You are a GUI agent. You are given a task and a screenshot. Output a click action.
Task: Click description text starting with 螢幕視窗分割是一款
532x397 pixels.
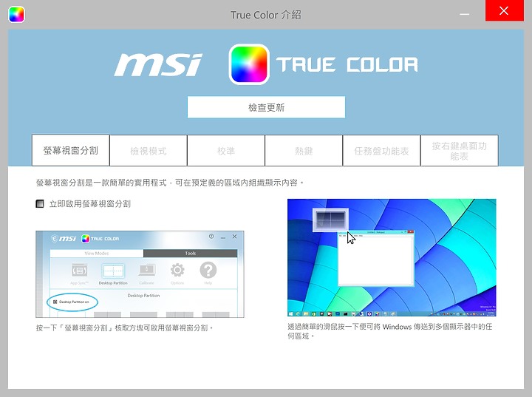click(170, 183)
